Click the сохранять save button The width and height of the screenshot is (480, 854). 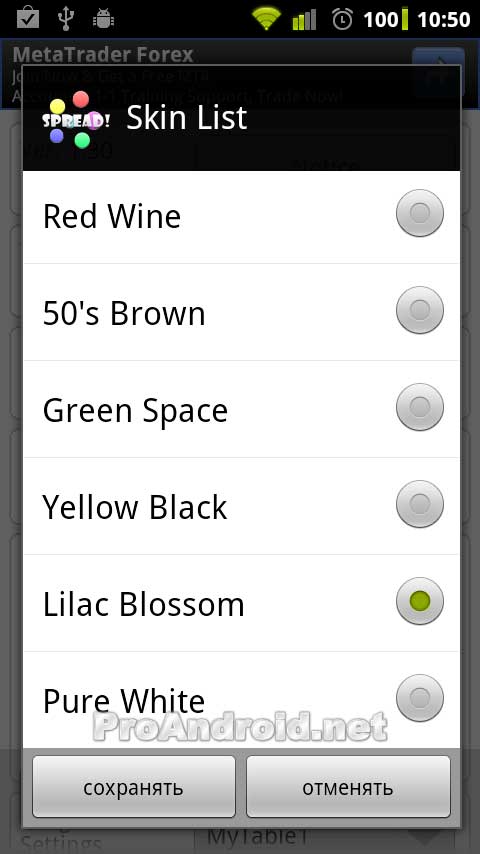point(134,786)
